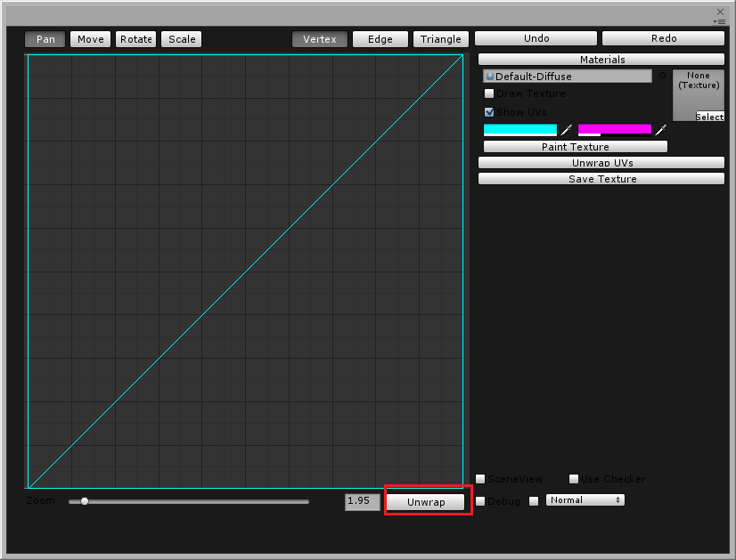Select the Rotate tool
This screenshot has height=560, width=736.
point(135,39)
